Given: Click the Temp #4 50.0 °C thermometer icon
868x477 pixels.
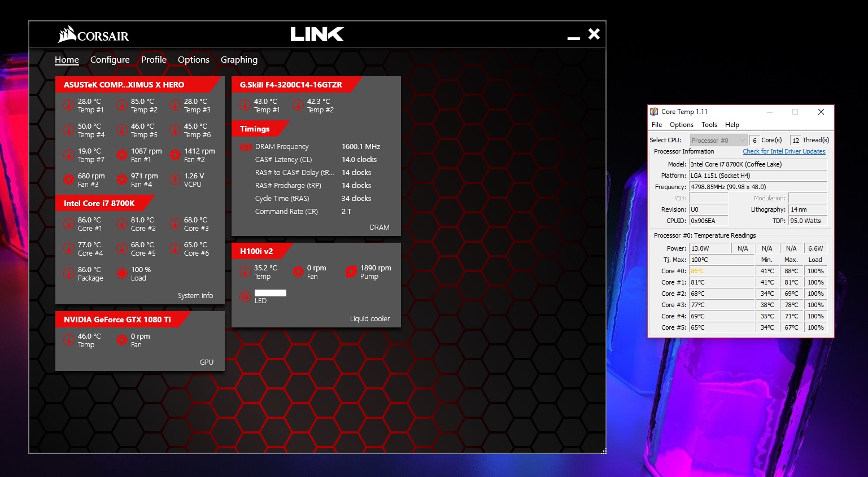Looking at the screenshot, I should click(x=69, y=130).
